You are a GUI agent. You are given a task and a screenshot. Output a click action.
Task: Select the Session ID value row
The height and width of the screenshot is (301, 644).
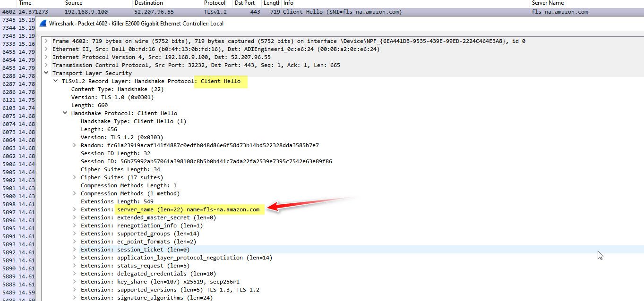(x=206, y=161)
